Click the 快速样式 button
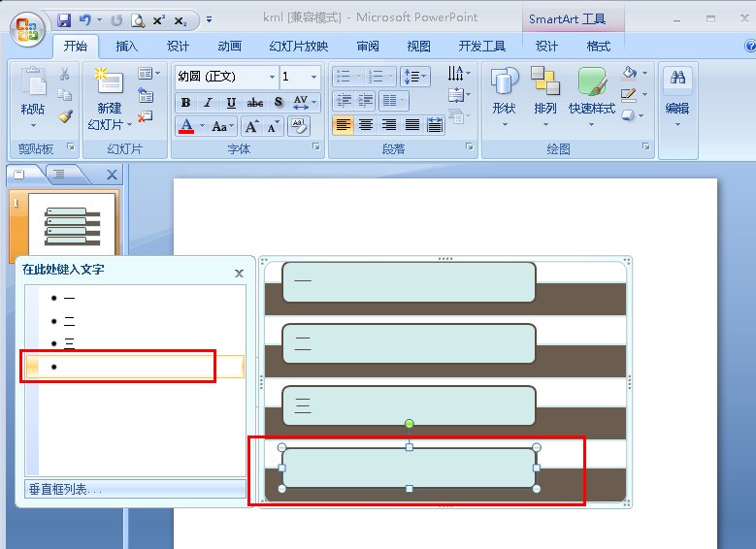The height and width of the screenshot is (549, 756). (x=592, y=96)
